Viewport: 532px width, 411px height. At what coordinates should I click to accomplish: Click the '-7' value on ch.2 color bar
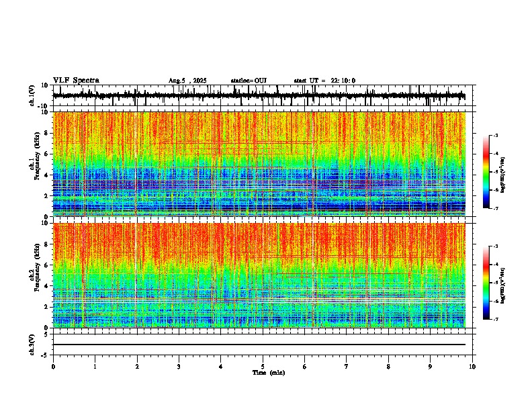pyautogui.click(x=496, y=319)
